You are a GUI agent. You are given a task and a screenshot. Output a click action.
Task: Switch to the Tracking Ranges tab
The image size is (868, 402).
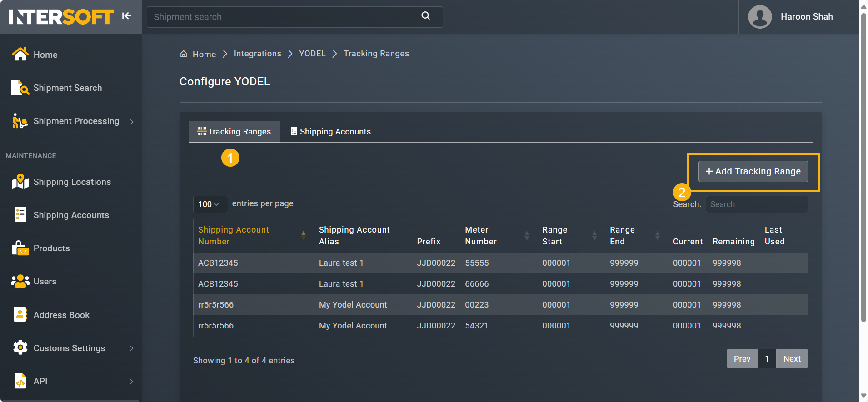click(x=234, y=132)
